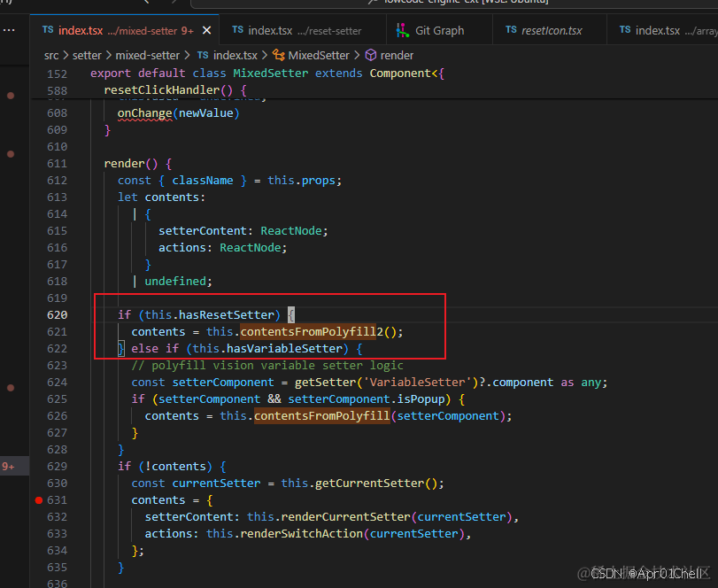Viewport: 718px width, 588px height.
Task: Click line number 620 in the gutter
Action: tap(57, 315)
